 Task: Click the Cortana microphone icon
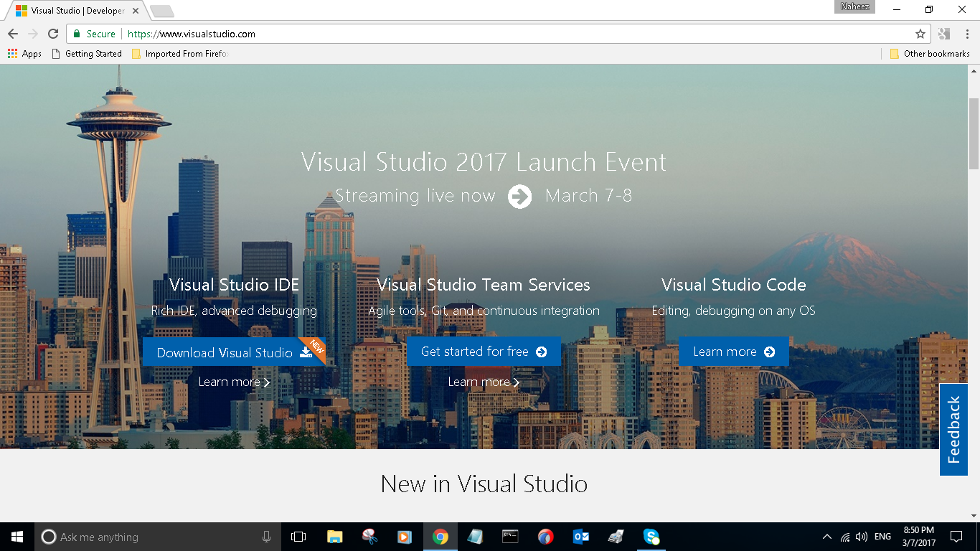(x=266, y=537)
